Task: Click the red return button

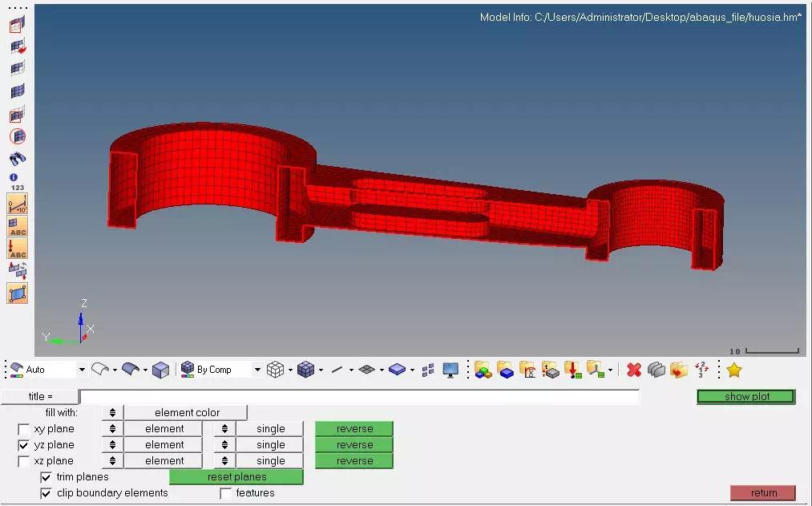Action: coord(763,492)
